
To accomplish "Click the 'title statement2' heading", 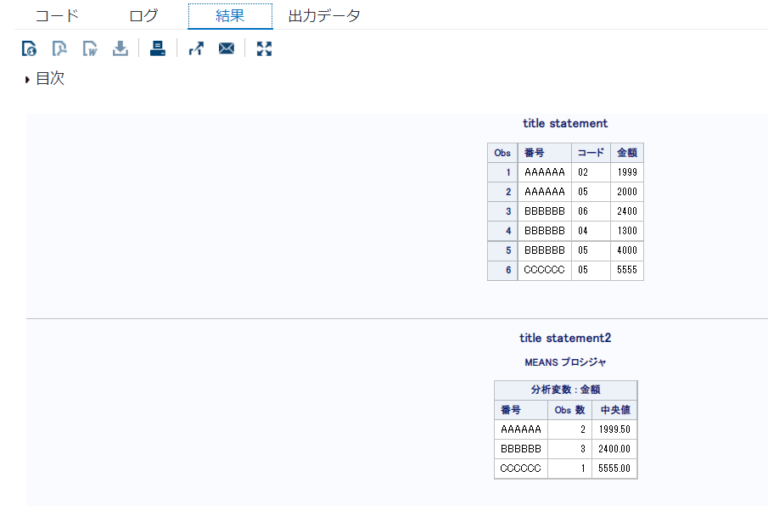I will (x=565, y=338).
